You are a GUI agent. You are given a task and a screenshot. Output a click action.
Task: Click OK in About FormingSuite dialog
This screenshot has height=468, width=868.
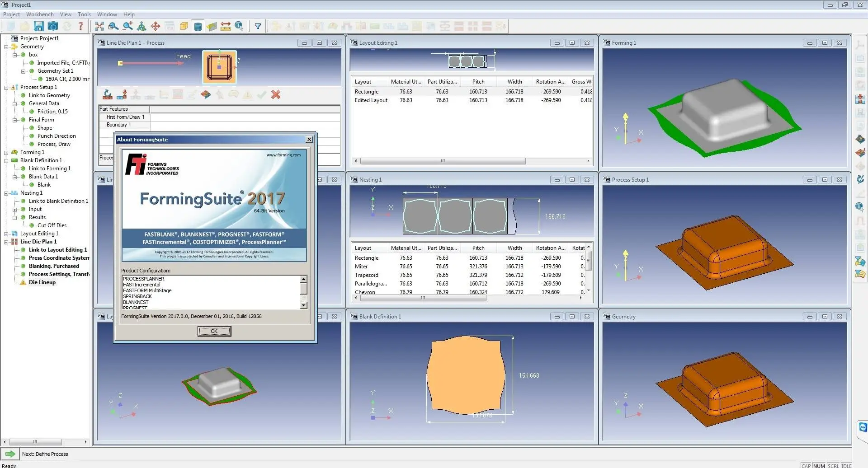(214, 331)
